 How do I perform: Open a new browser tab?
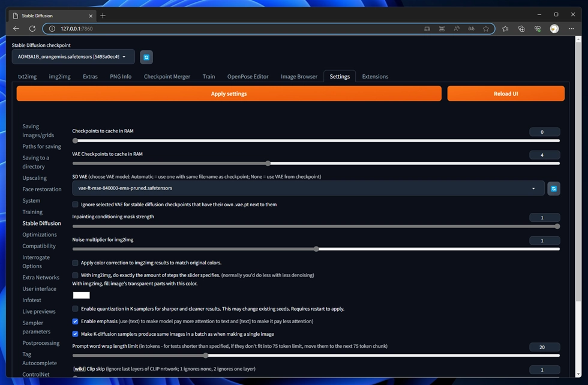[x=103, y=16]
